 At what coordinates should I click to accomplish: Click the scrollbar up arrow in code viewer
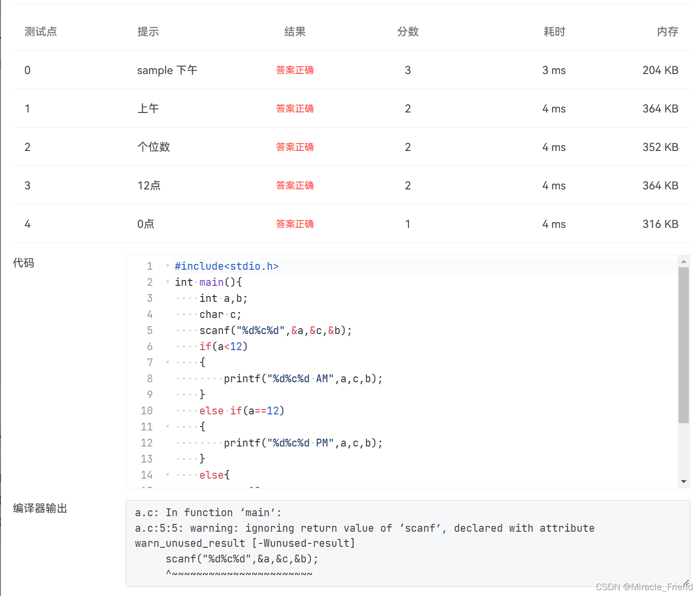[684, 262]
